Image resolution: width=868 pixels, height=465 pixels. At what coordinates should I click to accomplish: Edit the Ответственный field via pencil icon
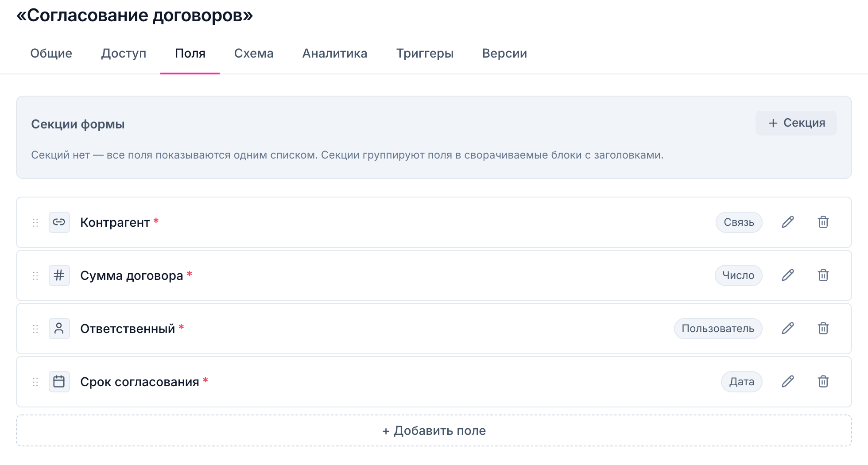click(788, 328)
